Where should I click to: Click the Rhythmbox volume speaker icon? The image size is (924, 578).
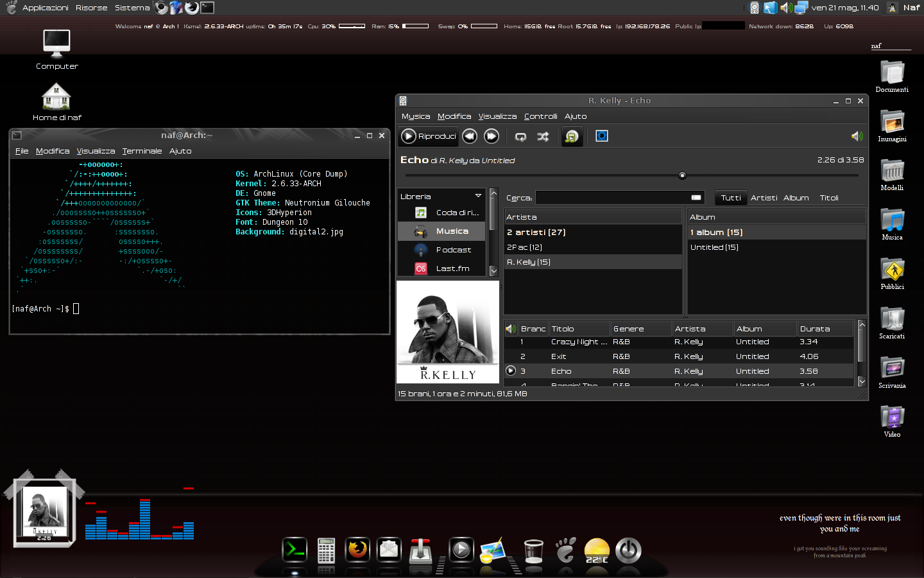tap(857, 136)
